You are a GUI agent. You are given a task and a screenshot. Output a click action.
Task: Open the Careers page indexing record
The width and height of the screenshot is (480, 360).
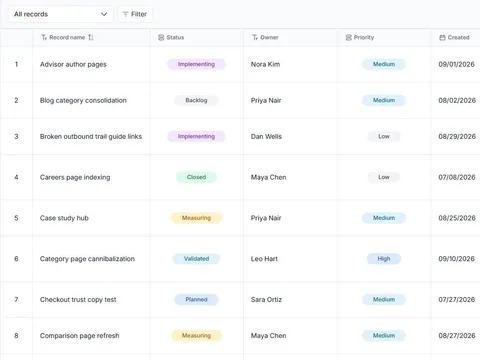point(75,177)
